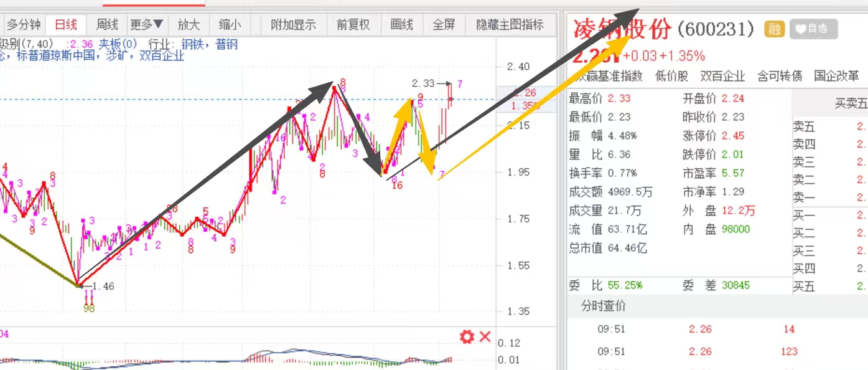
Task: Click the 夹板(0) indicator label
Action: click(x=118, y=44)
